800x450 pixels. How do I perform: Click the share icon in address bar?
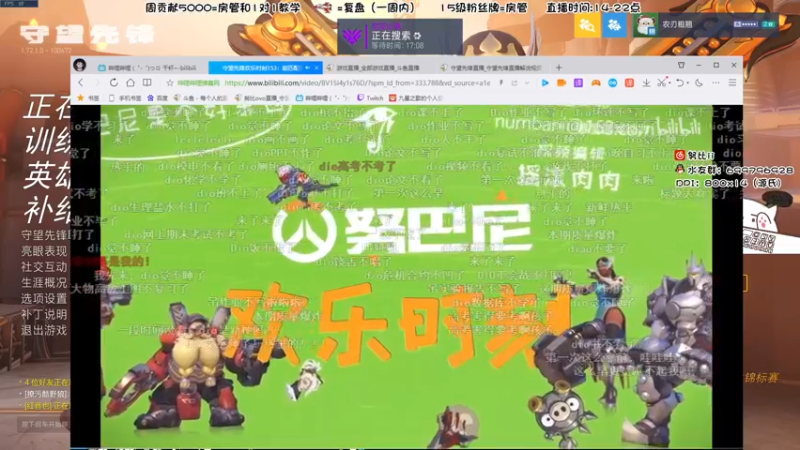(x=514, y=83)
